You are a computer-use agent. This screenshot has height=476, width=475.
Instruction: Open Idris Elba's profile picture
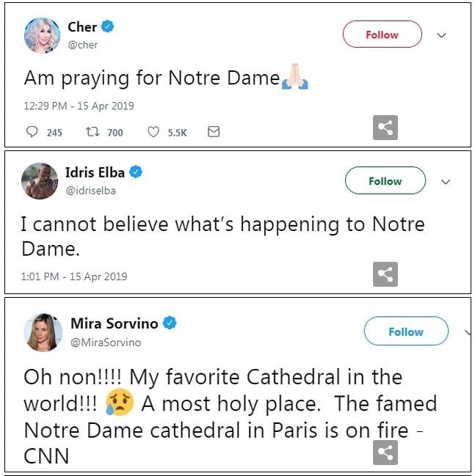point(39,180)
